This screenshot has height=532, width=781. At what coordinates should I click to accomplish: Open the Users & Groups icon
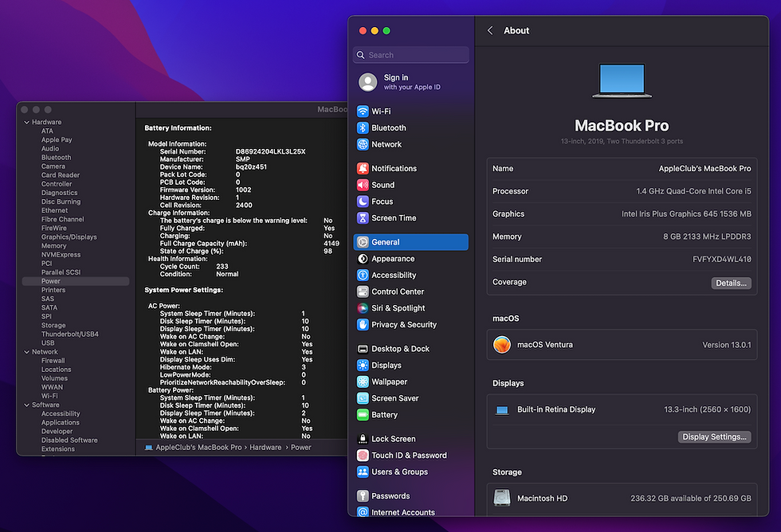coord(363,471)
